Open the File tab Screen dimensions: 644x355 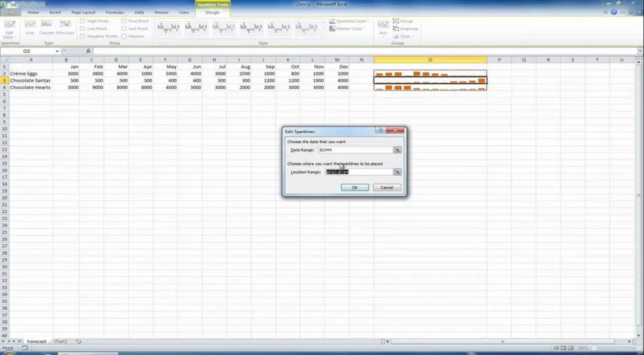tap(10, 13)
